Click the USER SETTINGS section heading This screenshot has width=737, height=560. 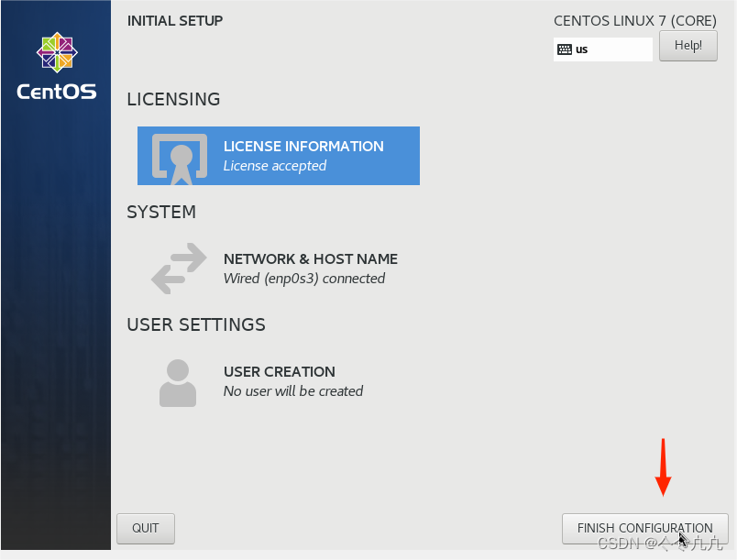pyautogui.click(x=196, y=324)
